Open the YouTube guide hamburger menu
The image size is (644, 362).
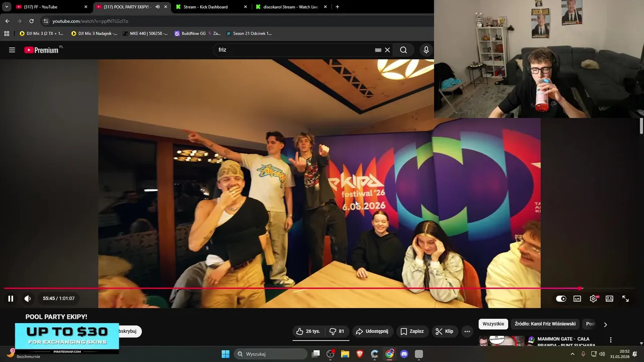(12, 50)
